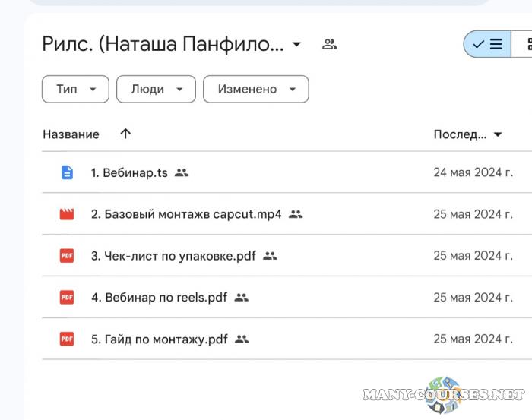Click the shared-folder people icon beside the folder title
The image size is (532, 420).
click(329, 44)
